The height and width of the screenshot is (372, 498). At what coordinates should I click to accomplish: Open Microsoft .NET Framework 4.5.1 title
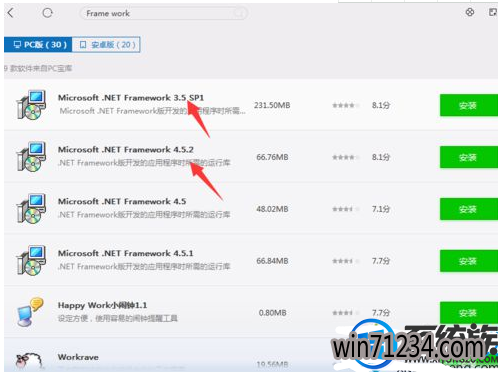(x=126, y=253)
